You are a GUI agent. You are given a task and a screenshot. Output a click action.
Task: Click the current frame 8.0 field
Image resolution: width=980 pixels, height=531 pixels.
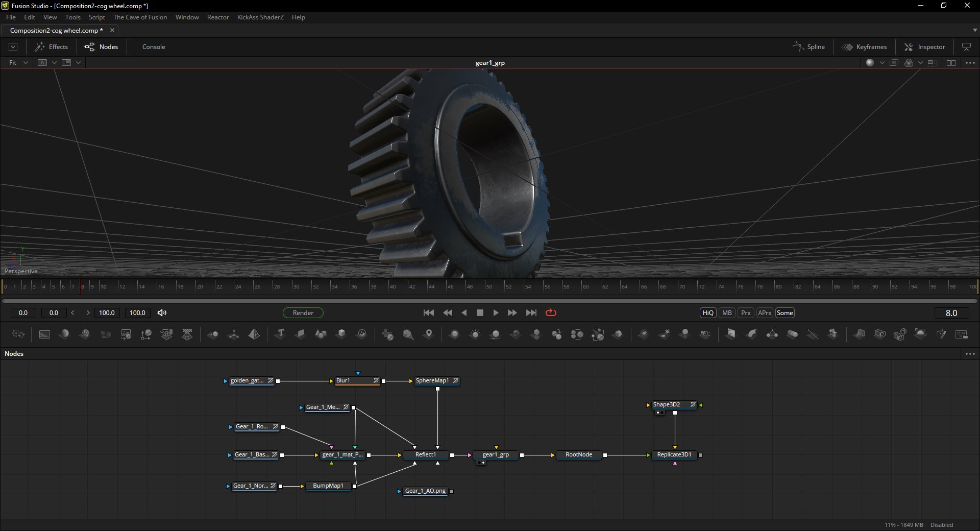click(x=951, y=313)
